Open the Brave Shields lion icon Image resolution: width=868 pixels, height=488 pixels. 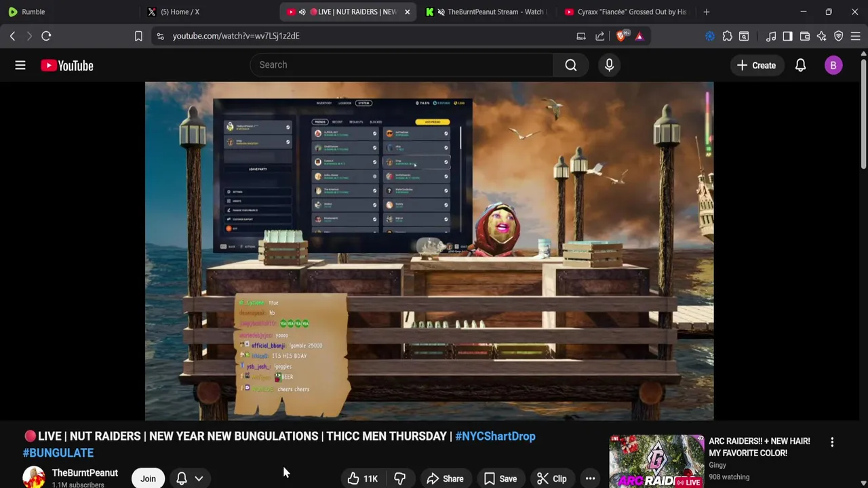tap(620, 36)
